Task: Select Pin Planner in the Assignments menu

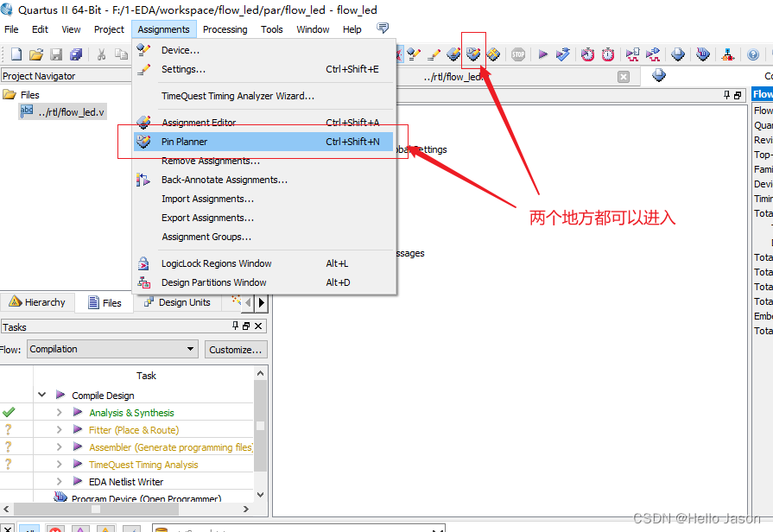Action: (x=263, y=142)
